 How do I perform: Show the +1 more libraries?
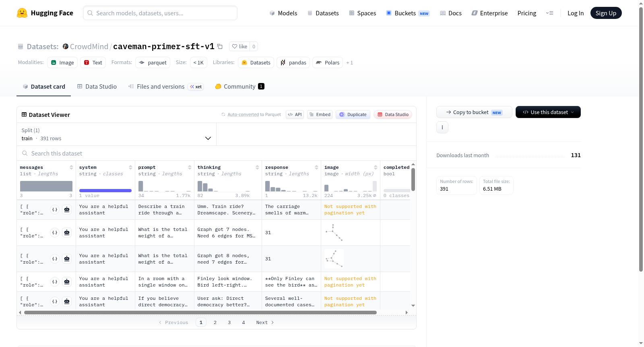349,62
